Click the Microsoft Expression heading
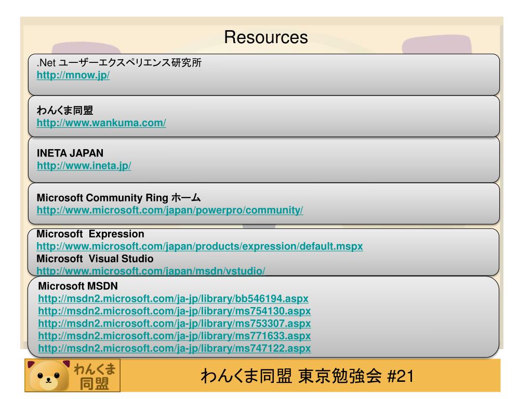Image resolution: width=532 pixels, height=399 pixels. 90,234
